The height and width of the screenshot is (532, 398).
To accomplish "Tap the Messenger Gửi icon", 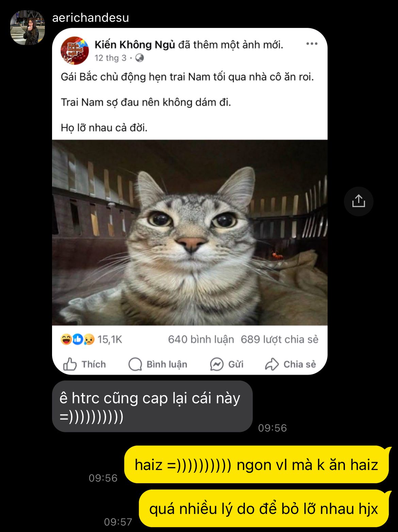I will point(217,364).
